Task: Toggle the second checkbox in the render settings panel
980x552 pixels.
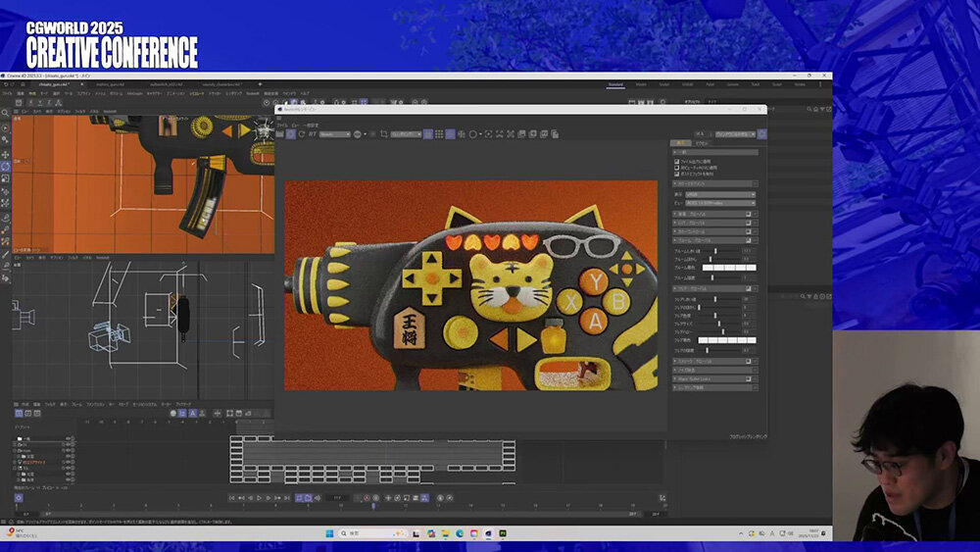Action: (676, 168)
